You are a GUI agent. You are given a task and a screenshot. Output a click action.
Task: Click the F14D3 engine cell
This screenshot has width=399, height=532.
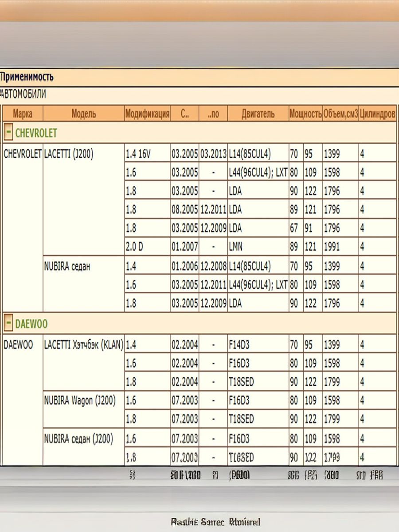point(239,345)
